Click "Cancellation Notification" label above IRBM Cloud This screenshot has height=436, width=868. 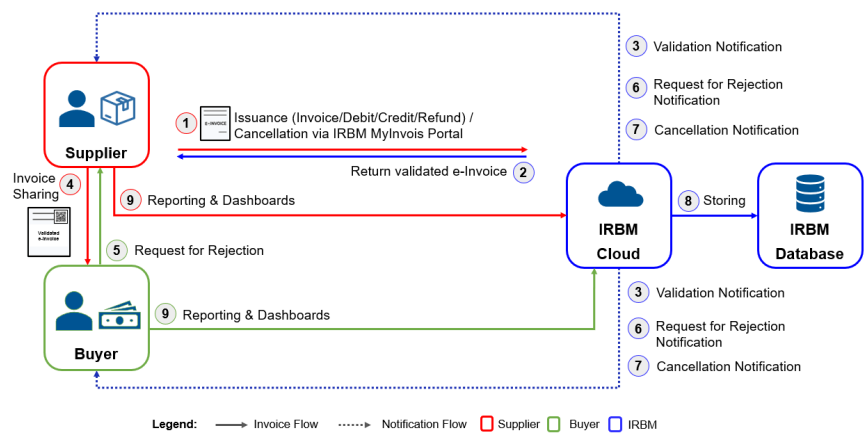tap(726, 131)
